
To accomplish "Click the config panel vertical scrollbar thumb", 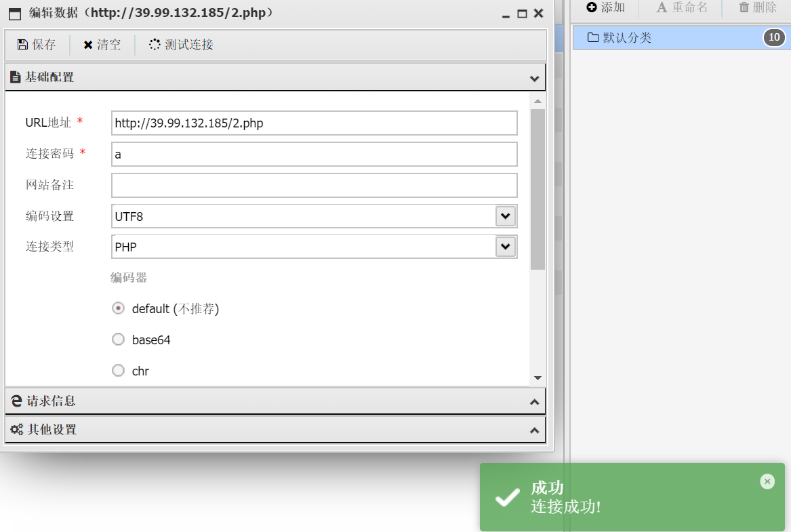I will (x=538, y=190).
